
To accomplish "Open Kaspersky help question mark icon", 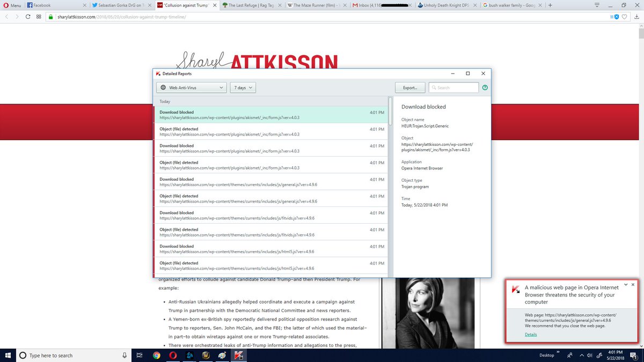I will (485, 87).
